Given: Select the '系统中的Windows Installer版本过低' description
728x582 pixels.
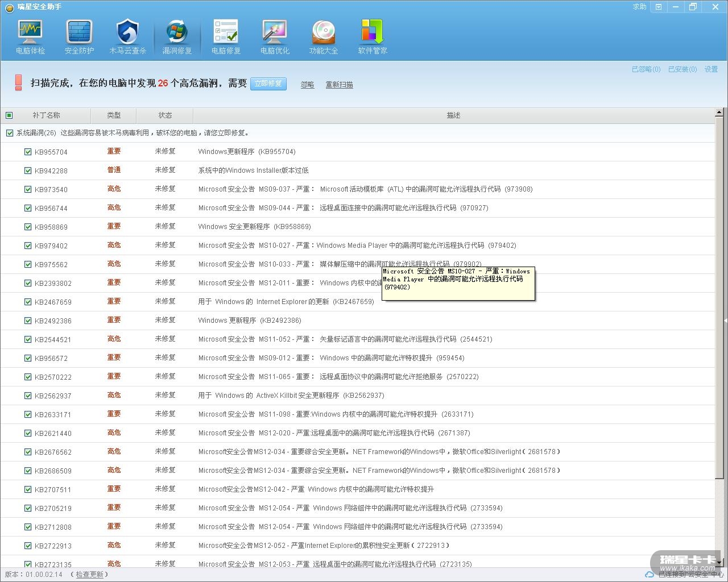Looking at the screenshot, I should (x=253, y=171).
